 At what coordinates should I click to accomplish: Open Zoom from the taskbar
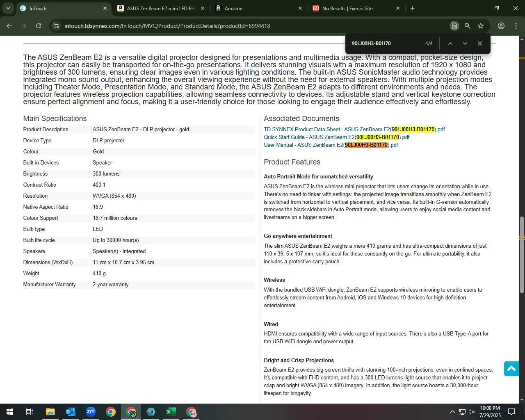coord(90,412)
